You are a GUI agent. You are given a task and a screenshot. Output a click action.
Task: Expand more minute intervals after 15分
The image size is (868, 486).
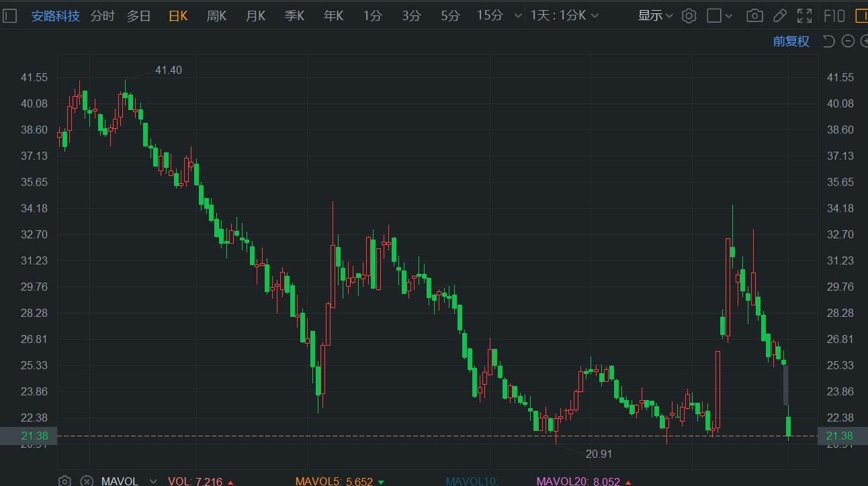[517, 15]
